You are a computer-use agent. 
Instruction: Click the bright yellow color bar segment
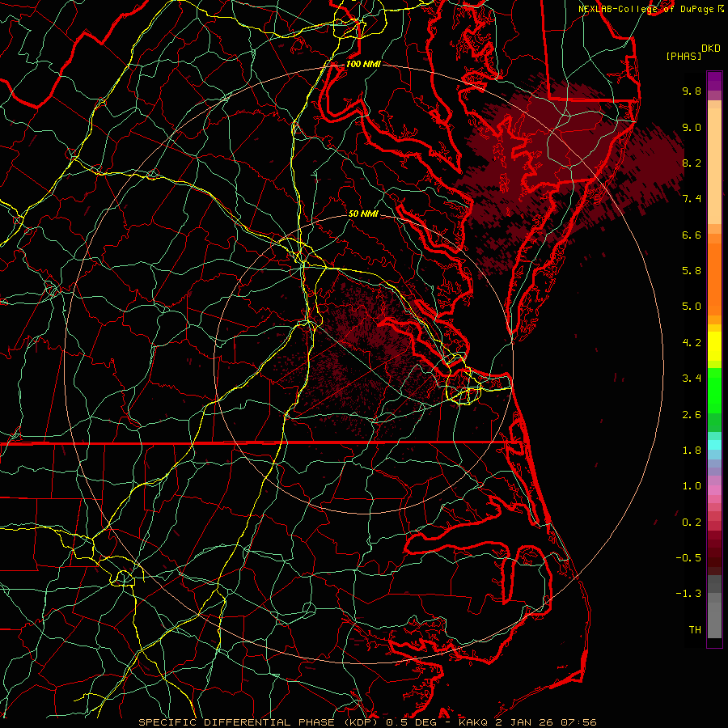(714, 346)
